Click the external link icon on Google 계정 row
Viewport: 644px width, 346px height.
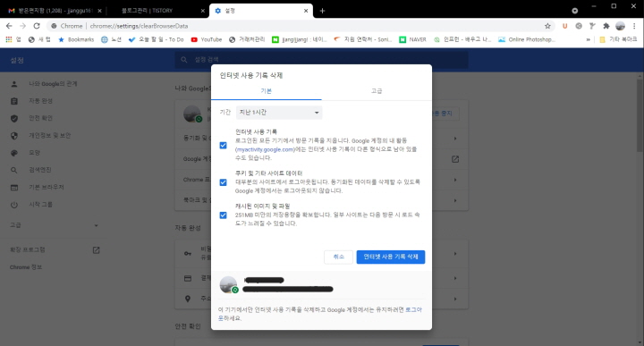455,159
